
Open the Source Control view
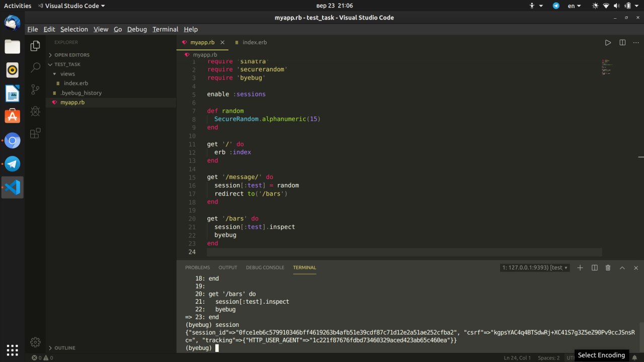35,89
